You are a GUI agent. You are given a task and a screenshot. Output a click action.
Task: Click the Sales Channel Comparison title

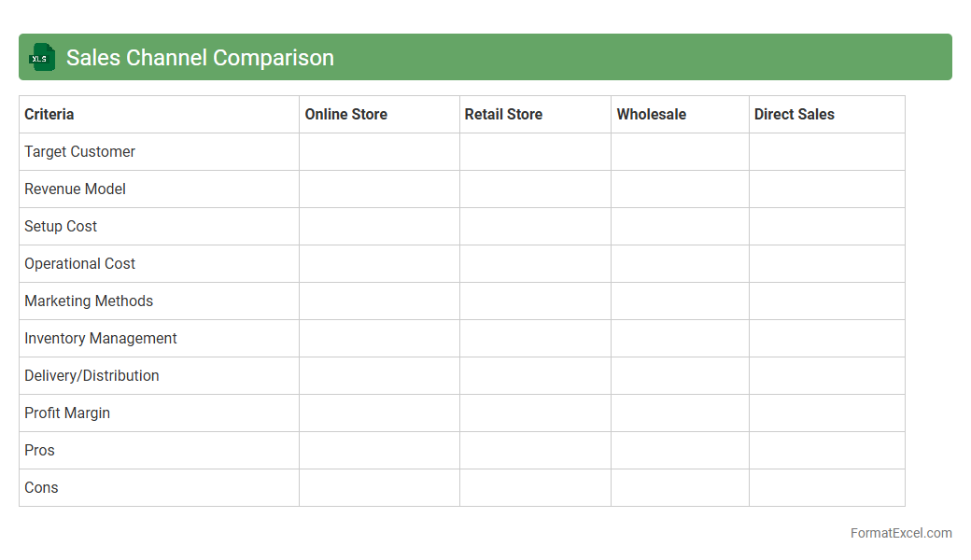200,58
